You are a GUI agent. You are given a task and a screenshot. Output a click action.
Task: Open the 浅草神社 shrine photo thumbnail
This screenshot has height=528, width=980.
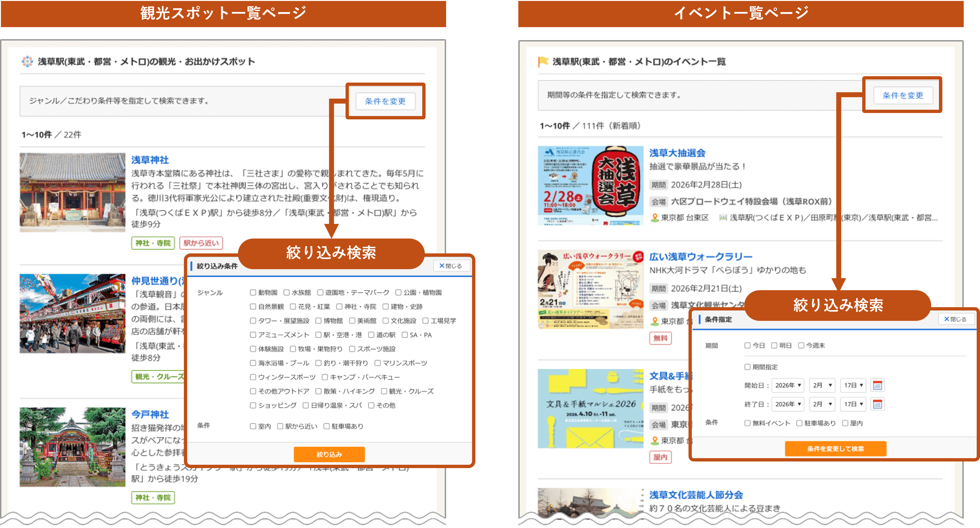click(x=72, y=192)
